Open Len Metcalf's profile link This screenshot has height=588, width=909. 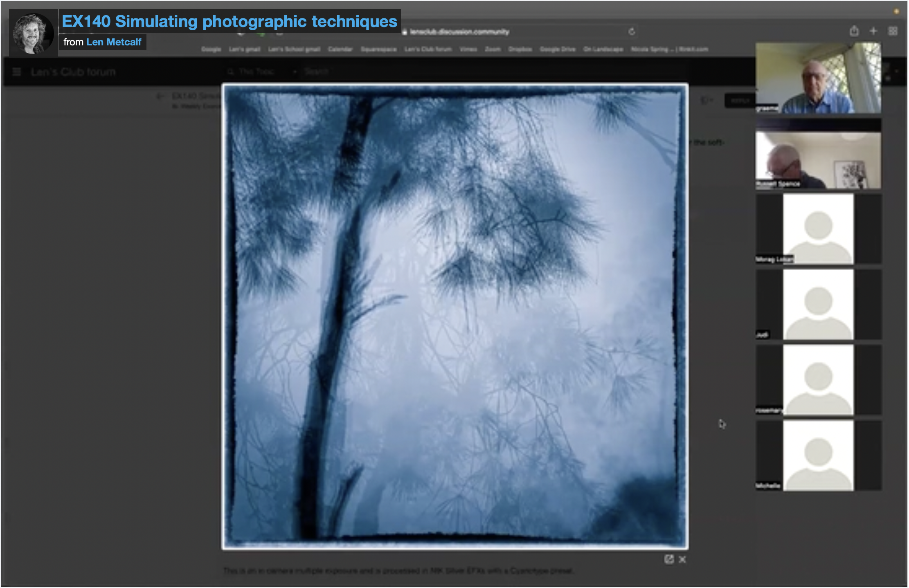(114, 42)
